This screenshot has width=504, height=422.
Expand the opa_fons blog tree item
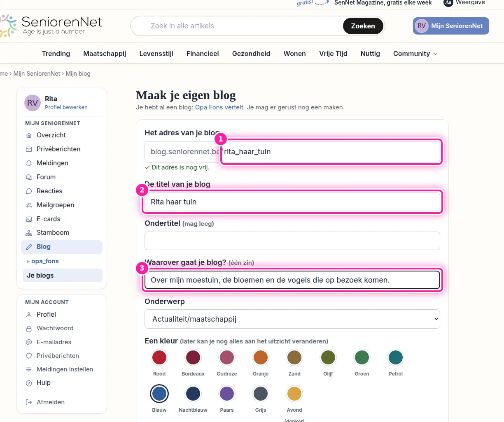point(28,262)
